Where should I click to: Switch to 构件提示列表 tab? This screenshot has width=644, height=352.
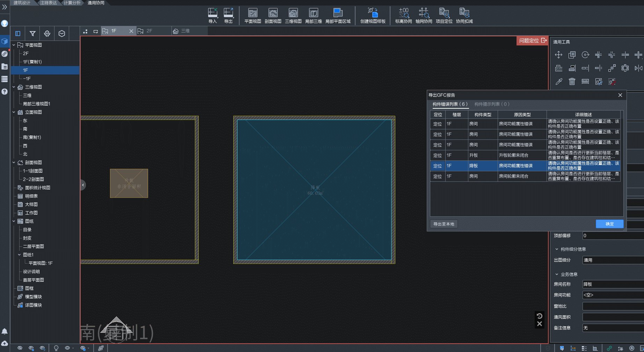pyautogui.click(x=492, y=104)
